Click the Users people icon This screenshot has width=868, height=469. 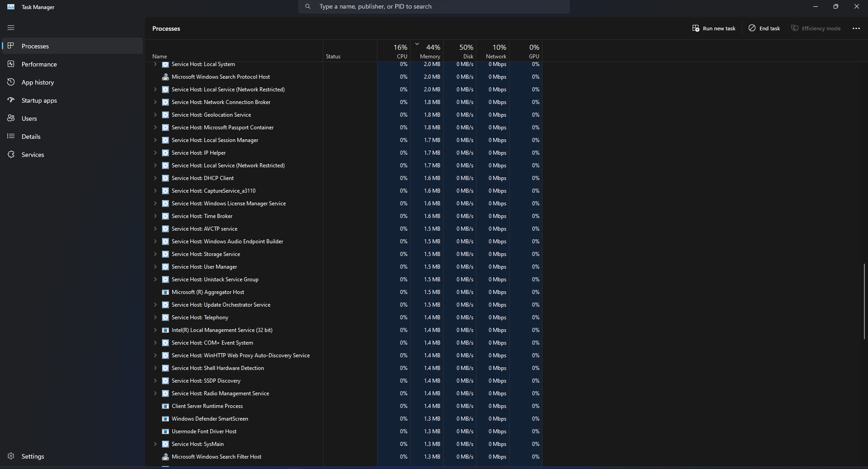(11, 118)
